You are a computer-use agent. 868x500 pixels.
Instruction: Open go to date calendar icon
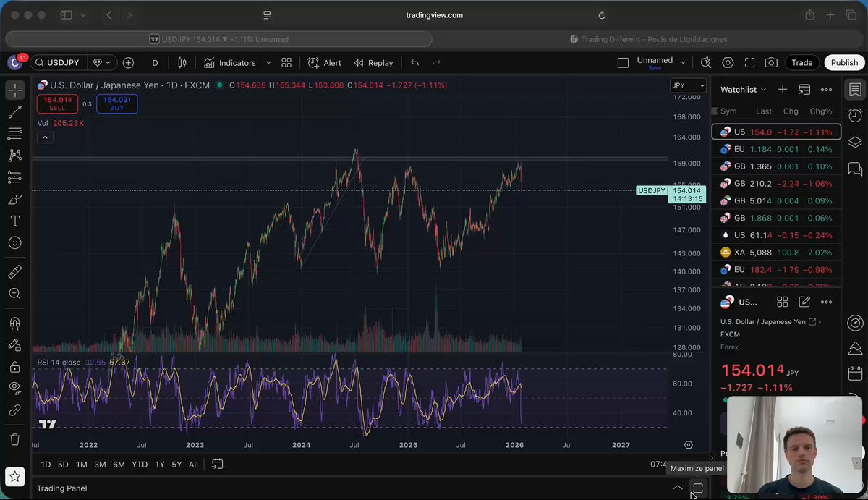217,465
